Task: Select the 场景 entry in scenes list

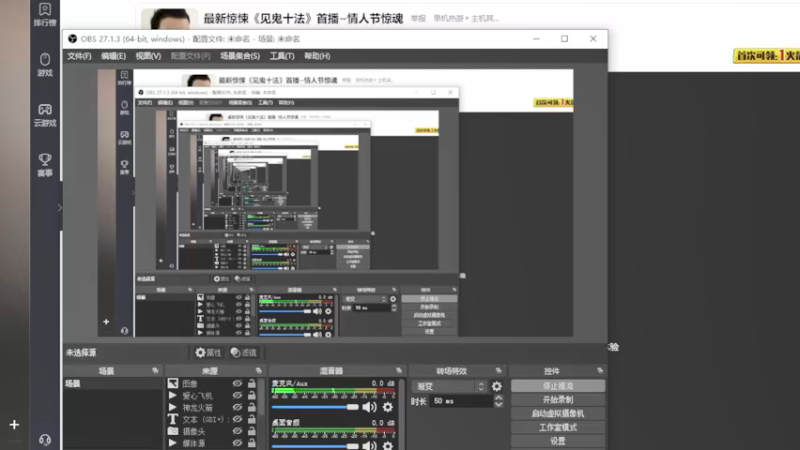Action: point(113,383)
